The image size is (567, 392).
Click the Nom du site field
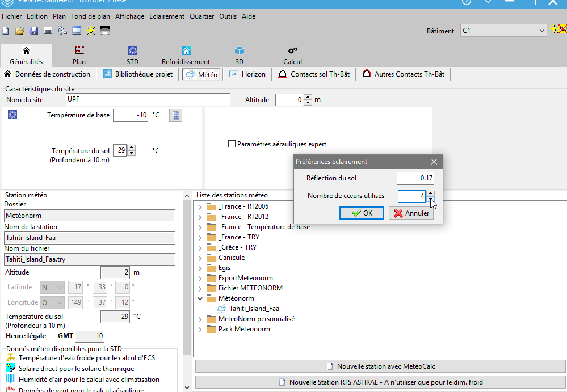148,100
